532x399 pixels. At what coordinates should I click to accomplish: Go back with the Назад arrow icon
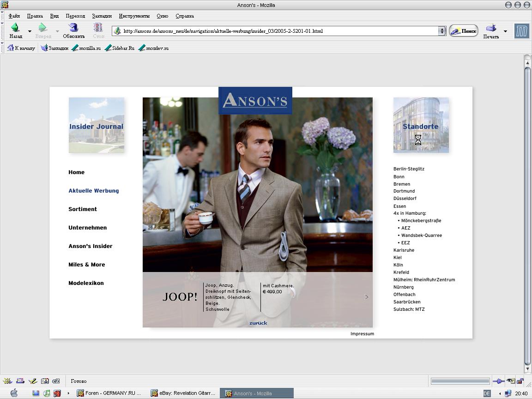15,28
